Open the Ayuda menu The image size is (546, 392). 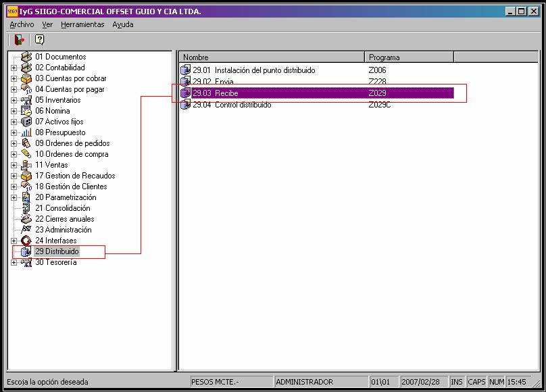[x=123, y=24]
